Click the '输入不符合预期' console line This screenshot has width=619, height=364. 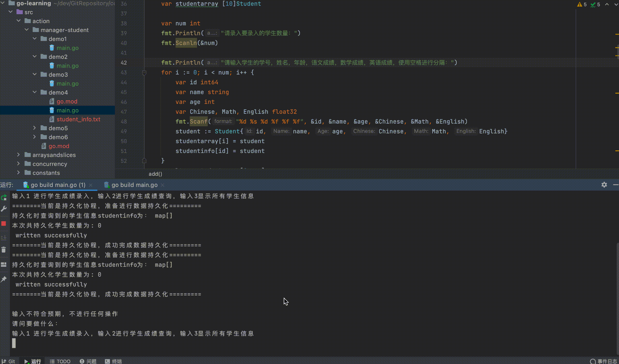65,314
